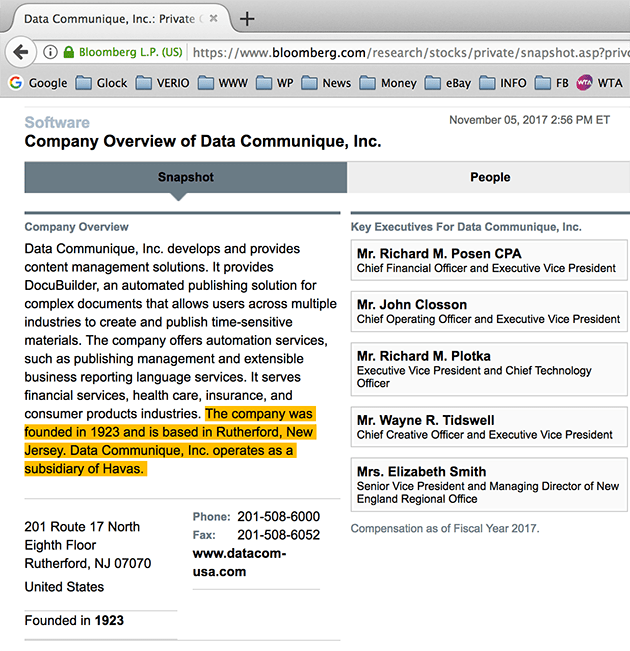Open the Google bookmark
Viewport: 630px width, 651px height.
(38, 83)
